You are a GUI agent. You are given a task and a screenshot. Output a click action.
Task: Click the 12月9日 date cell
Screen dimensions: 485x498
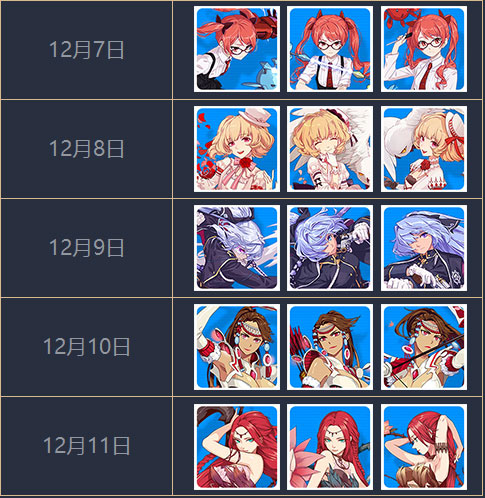87,248
